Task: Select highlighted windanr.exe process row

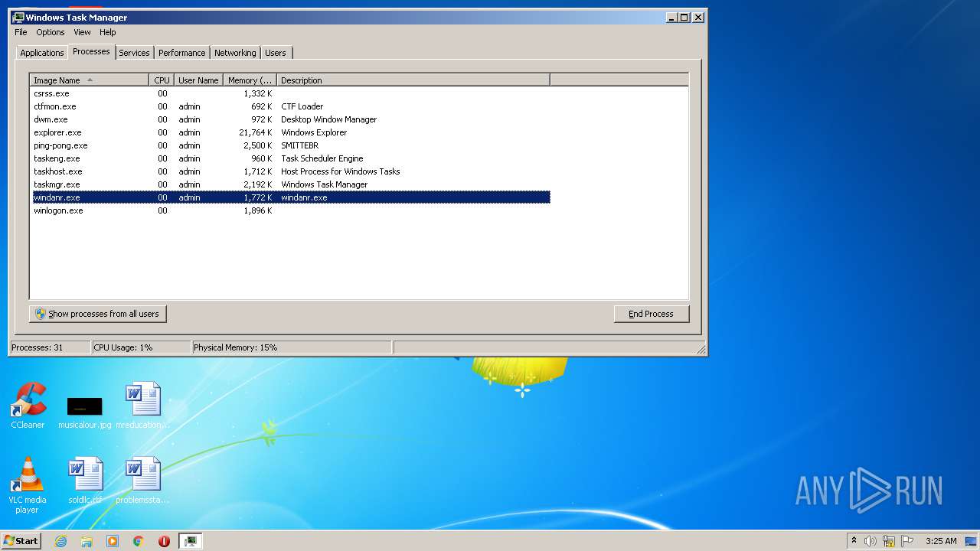Action: (x=290, y=197)
